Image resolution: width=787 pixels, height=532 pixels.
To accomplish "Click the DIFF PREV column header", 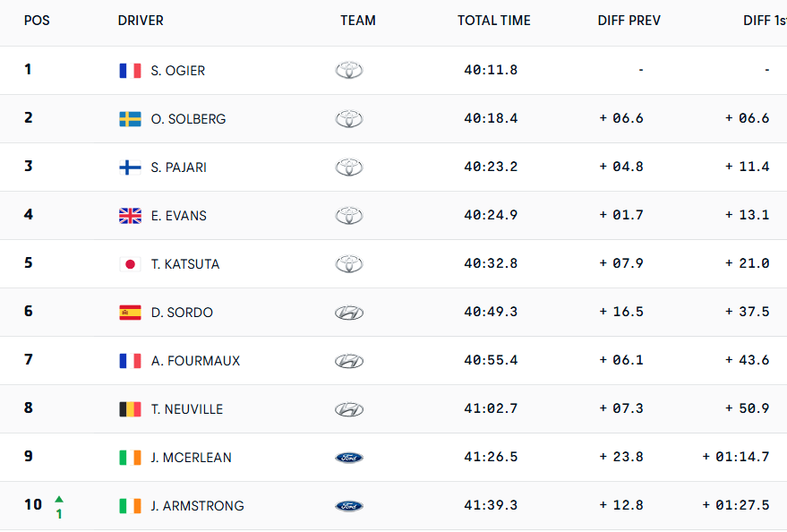I will [629, 21].
